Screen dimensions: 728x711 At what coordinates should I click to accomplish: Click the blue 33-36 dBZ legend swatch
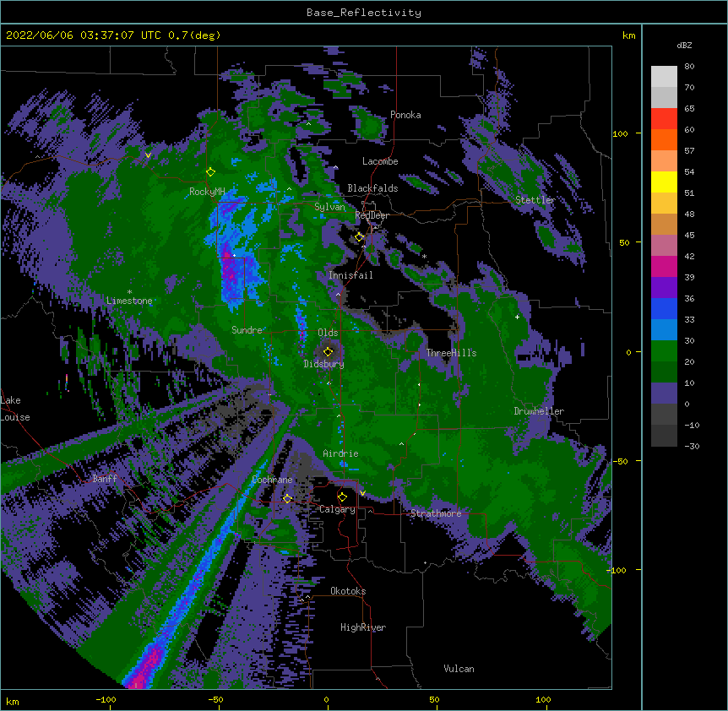[x=664, y=308]
